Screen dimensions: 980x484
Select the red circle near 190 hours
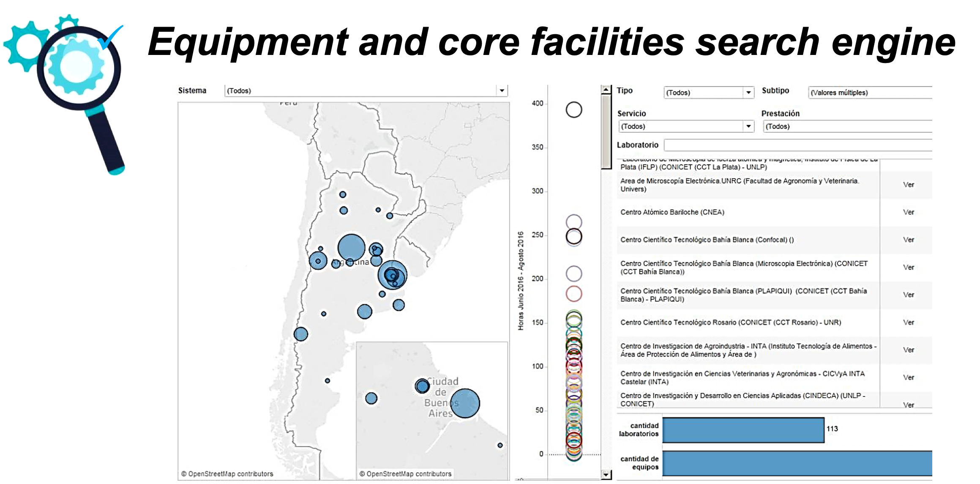pyautogui.click(x=574, y=294)
